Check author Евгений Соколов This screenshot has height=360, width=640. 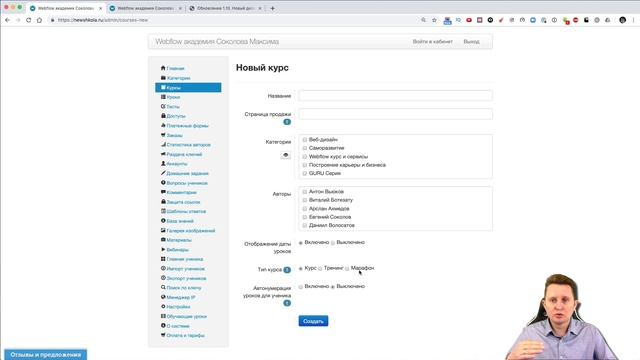[x=304, y=217]
